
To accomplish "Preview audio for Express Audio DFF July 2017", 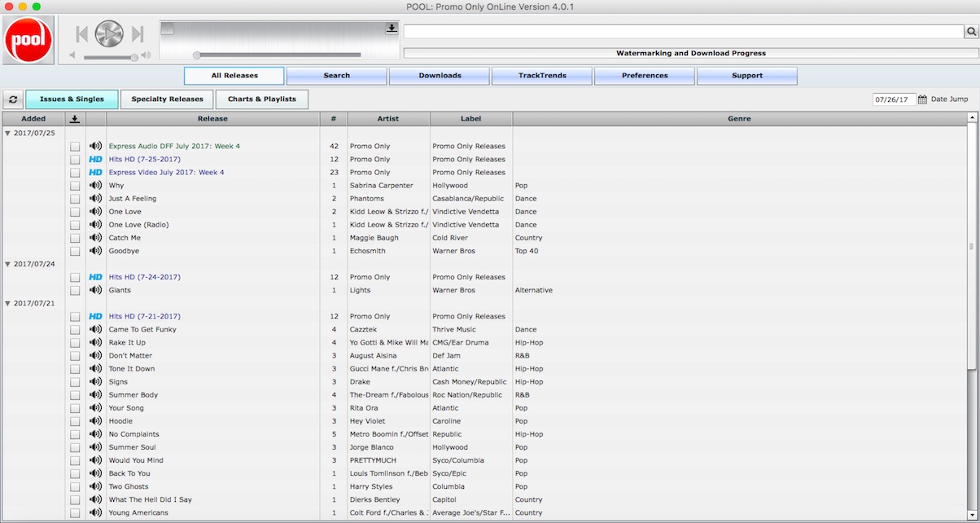I will [95, 147].
